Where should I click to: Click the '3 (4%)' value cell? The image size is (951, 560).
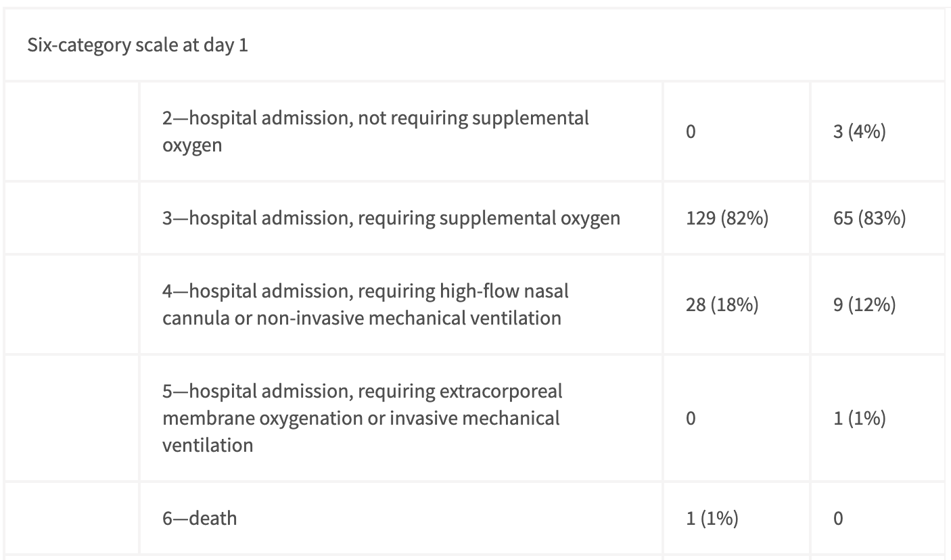pyautogui.click(x=859, y=131)
